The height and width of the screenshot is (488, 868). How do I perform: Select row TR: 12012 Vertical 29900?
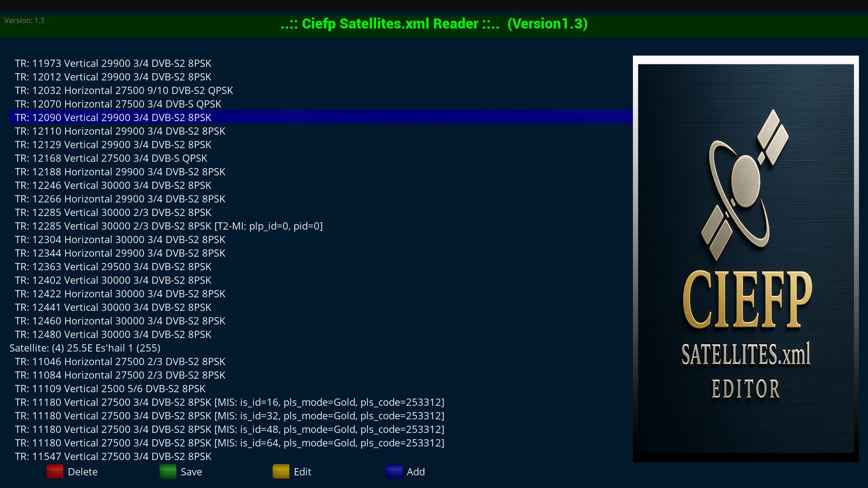[321, 77]
